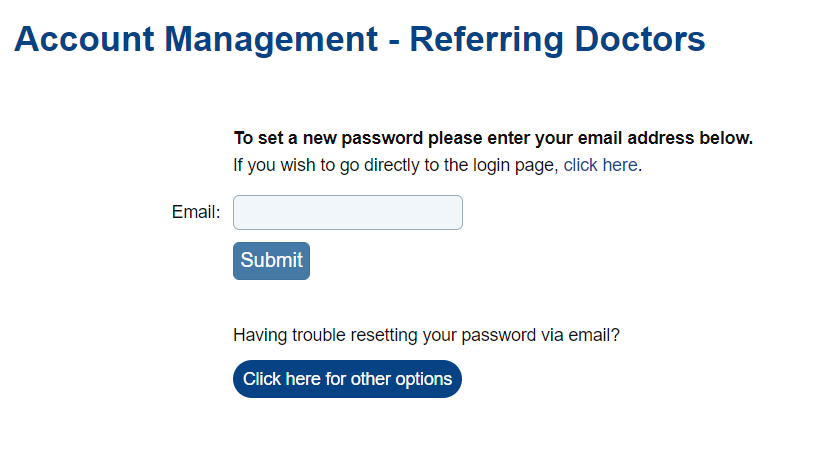Hit the blue Submit button below Email

tap(271, 261)
